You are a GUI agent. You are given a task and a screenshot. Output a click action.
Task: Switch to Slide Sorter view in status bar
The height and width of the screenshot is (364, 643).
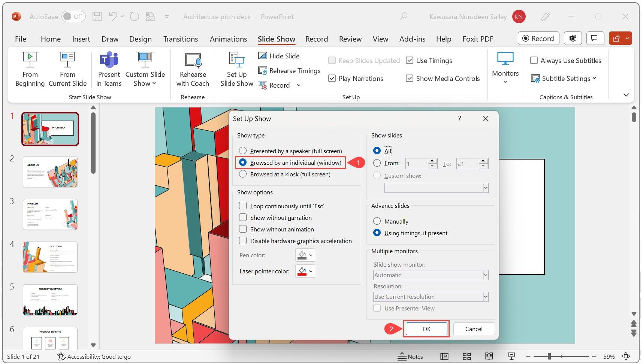tap(467, 357)
